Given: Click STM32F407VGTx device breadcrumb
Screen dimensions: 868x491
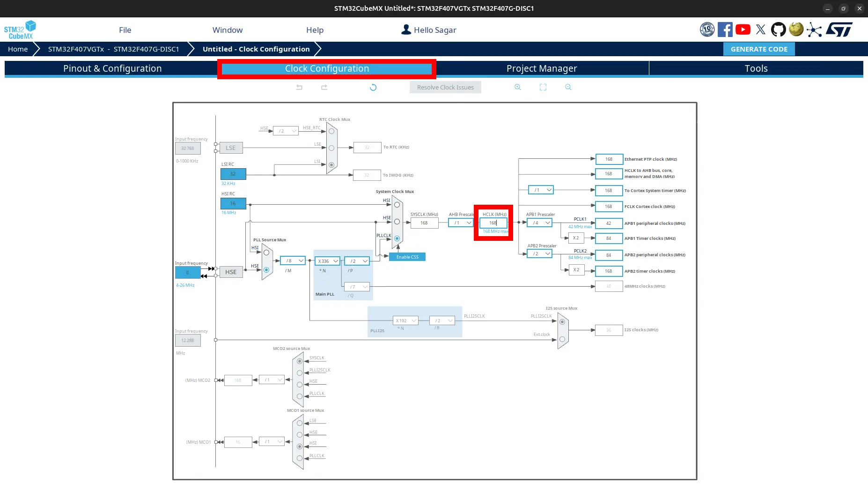Looking at the screenshot, I should (x=114, y=49).
